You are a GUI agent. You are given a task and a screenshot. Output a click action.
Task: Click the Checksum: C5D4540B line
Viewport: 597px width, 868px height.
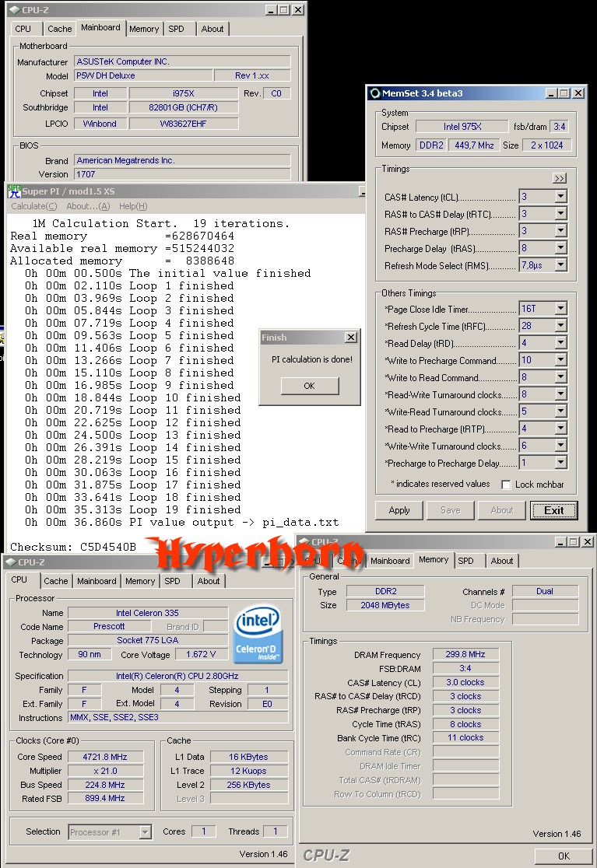73,547
